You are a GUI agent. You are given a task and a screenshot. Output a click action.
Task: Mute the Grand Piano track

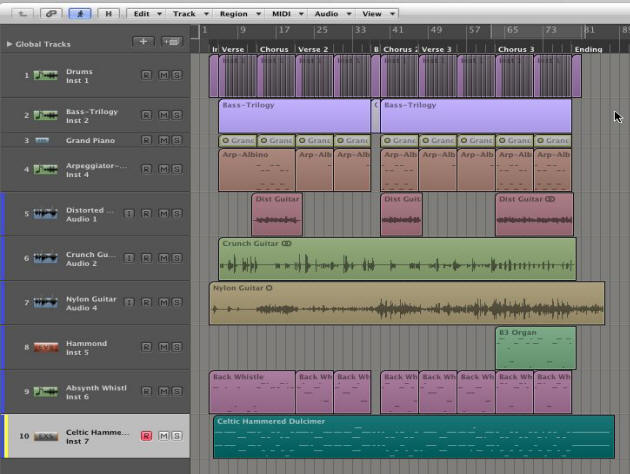pos(164,140)
